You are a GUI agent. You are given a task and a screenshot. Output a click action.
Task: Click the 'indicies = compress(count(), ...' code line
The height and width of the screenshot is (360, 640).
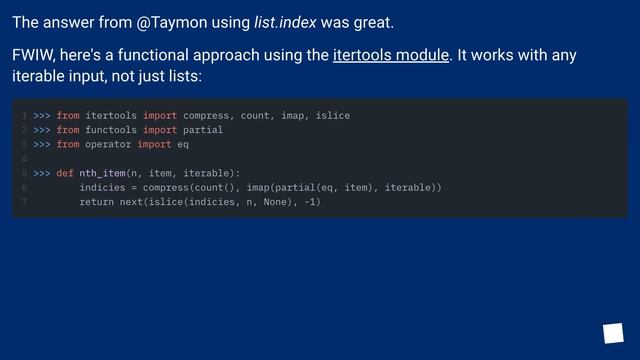[x=260, y=187]
